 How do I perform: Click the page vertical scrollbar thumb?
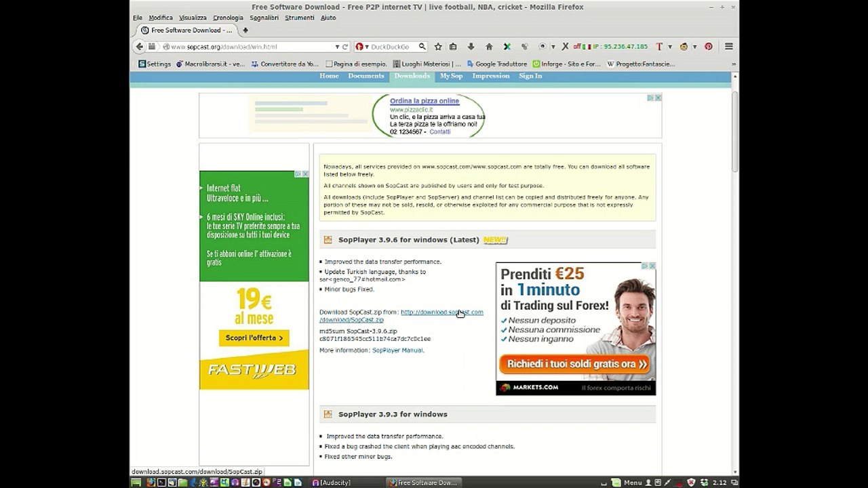735,131
